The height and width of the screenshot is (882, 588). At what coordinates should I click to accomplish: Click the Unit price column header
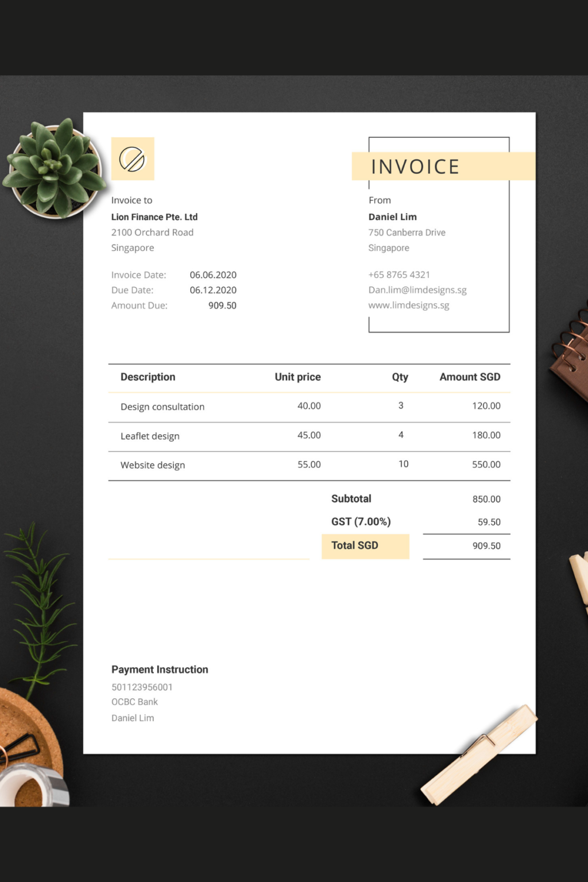[297, 377]
